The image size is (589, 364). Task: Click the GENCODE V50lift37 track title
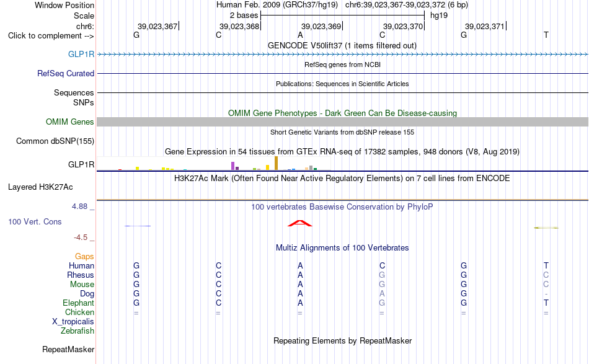[x=342, y=45]
